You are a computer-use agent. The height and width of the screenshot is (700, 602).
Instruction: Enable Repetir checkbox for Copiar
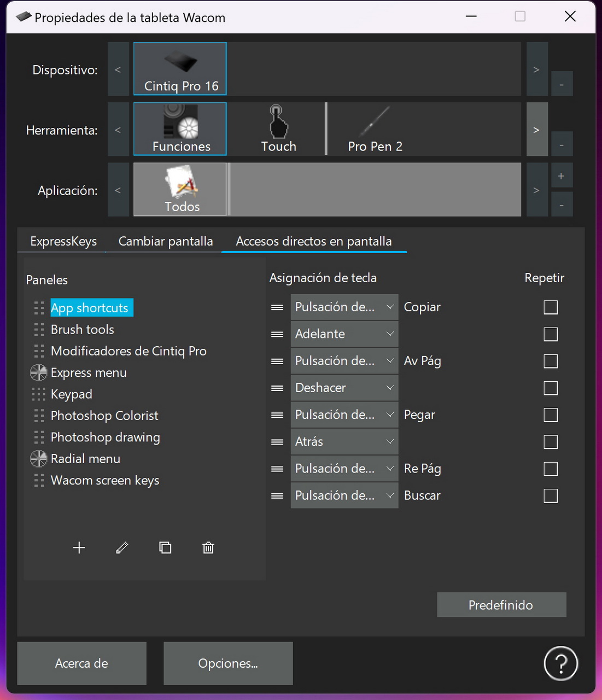(x=551, y=307)
